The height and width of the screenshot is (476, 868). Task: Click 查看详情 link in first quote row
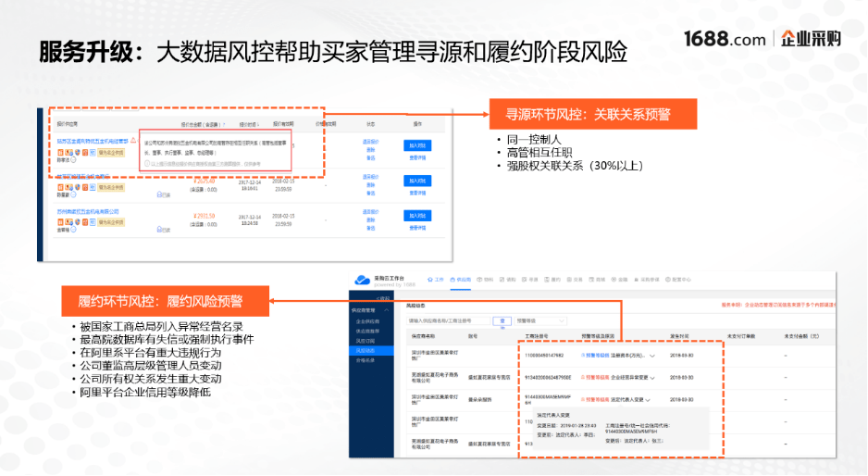[417, 157]
